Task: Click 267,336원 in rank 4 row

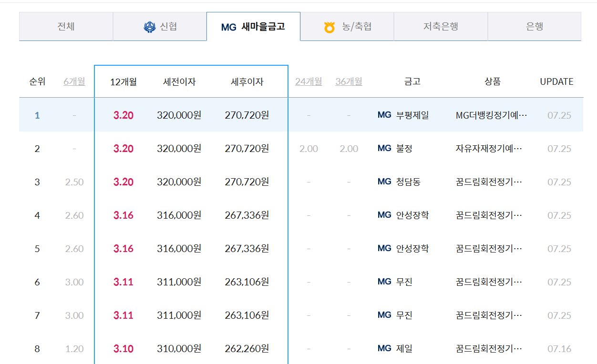Action: point(247,215)
